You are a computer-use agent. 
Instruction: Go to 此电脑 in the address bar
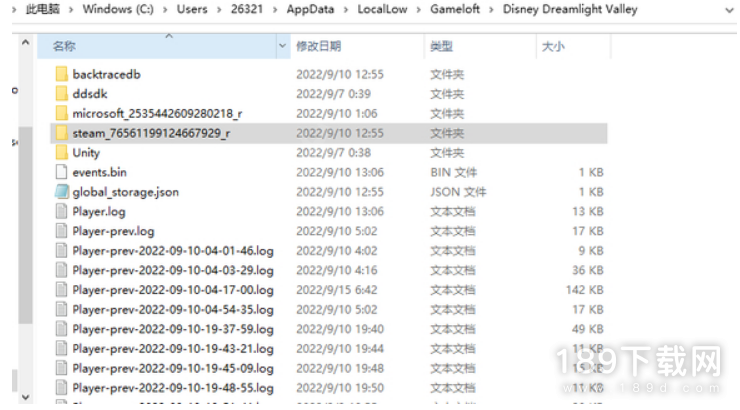42,9
